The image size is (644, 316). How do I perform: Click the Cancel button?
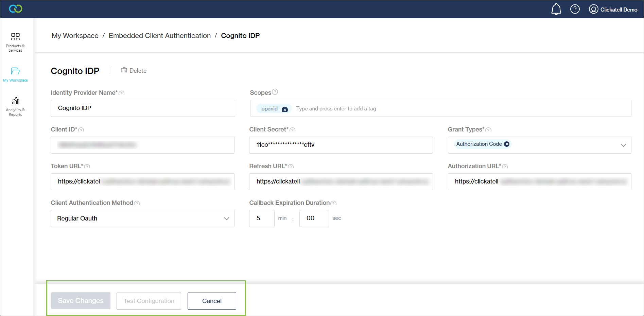(x=212, y=301)
